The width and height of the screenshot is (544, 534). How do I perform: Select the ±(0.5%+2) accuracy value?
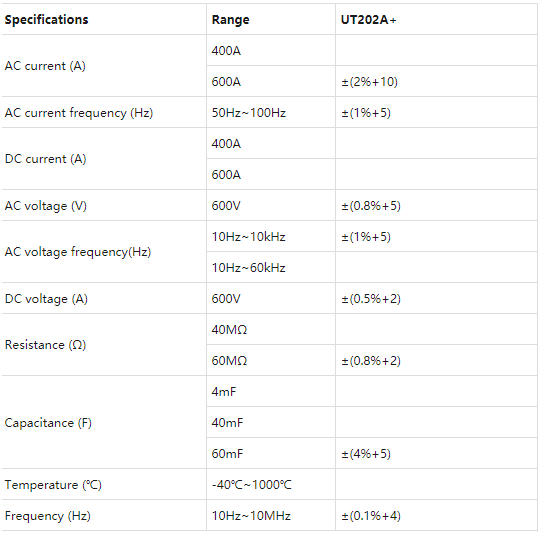click(371, 299)
